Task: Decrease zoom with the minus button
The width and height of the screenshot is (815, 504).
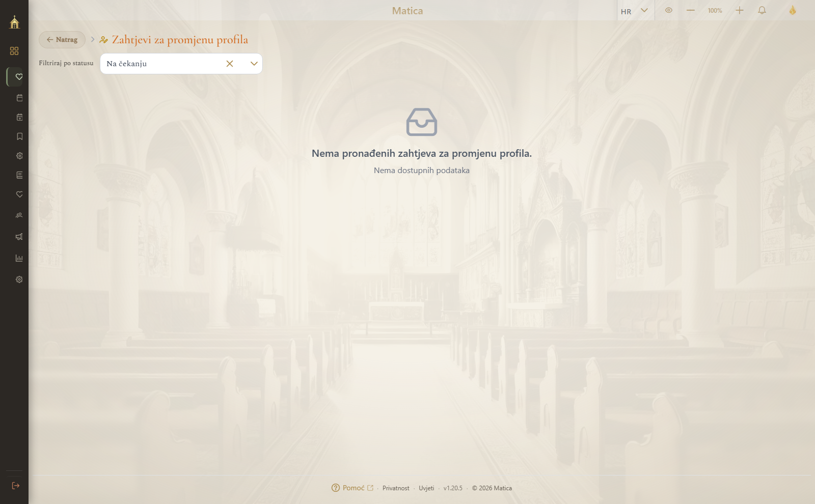Action: click(691, 10)
